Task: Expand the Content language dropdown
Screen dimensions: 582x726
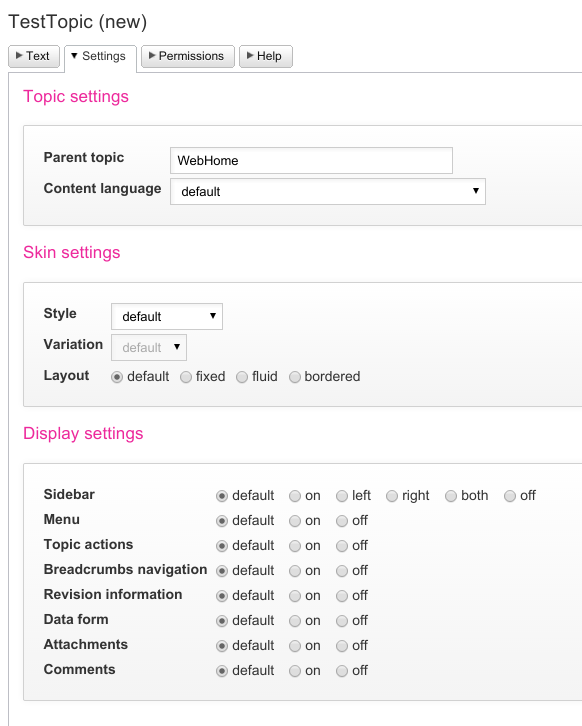Action: point(328,192)
